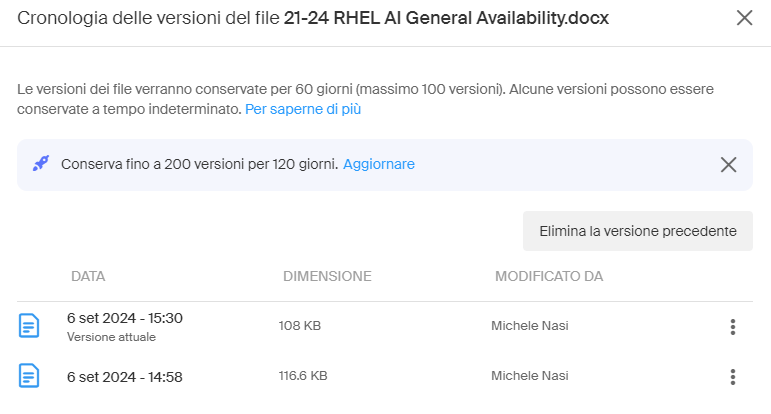Click the 108 KB size value
771x414 pixels.
coord(299,325)
